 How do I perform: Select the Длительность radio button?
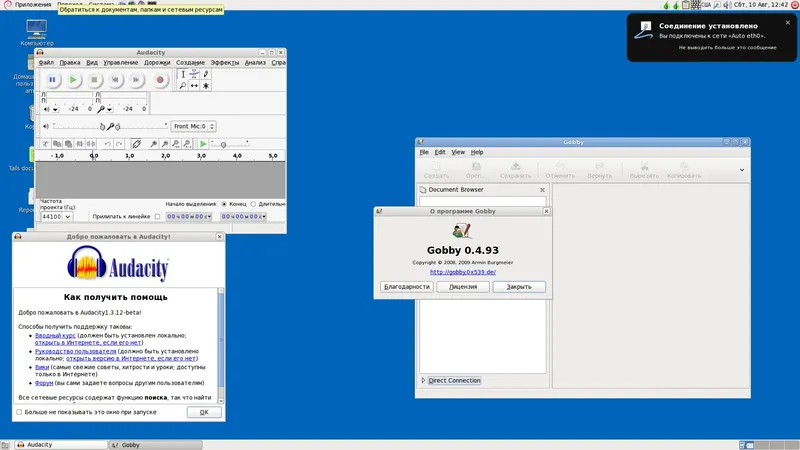(x=253, y=204)
